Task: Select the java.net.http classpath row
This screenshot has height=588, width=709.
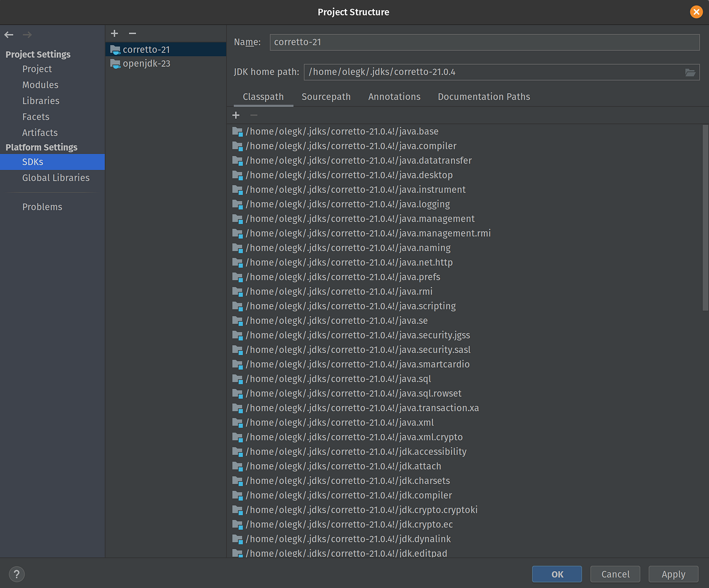Action: [x=465, y=263]
